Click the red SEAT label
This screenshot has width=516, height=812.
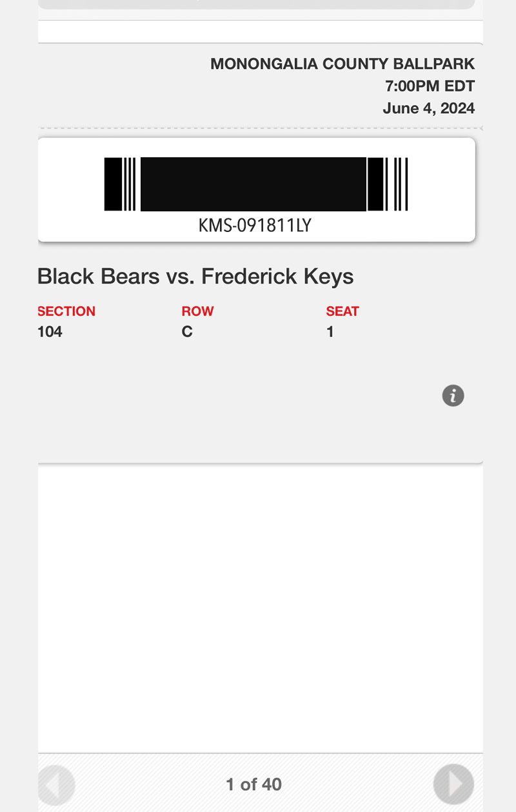point(342,311)
